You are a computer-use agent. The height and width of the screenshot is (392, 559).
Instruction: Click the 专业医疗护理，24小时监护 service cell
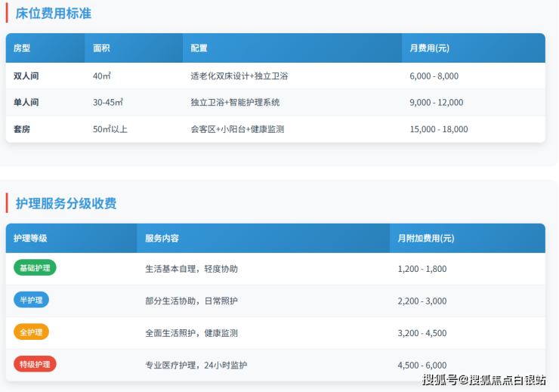196,365
